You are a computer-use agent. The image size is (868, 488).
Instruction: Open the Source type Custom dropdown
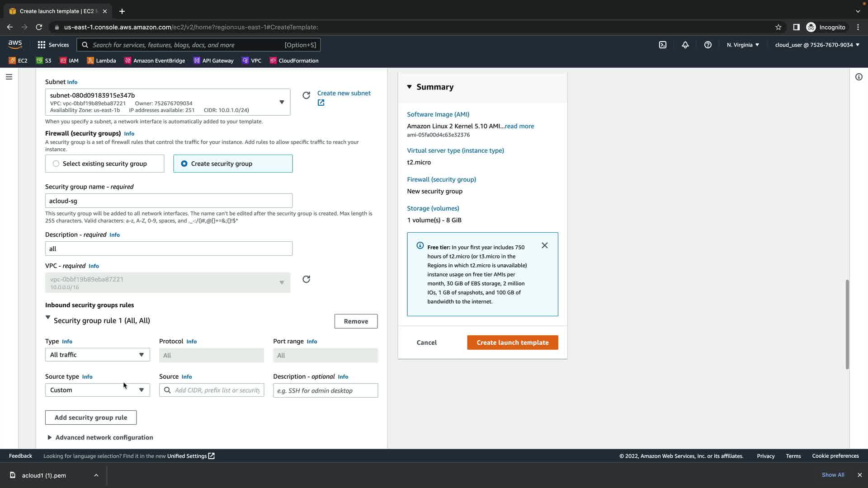click(97, 390)
